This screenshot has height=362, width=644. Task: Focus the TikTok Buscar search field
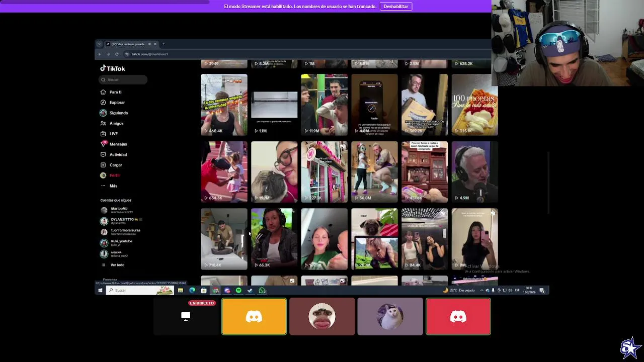pyautogui.click(x=123, y=79)
